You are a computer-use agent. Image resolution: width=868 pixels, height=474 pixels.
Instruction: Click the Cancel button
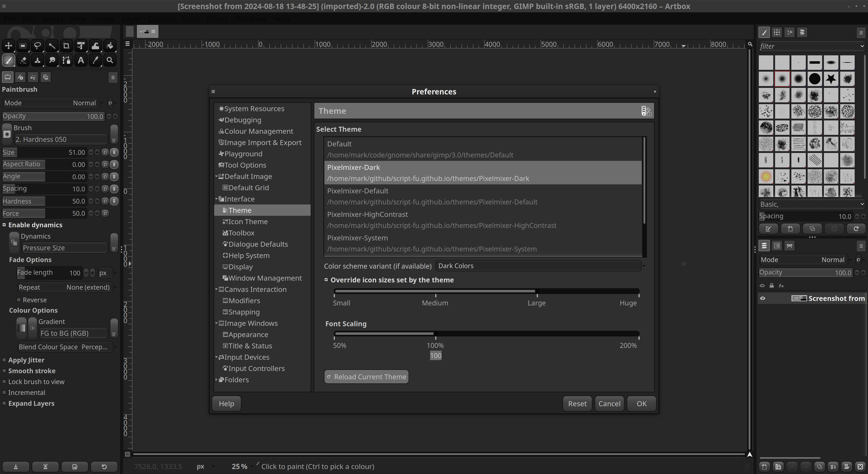(609, 403)
